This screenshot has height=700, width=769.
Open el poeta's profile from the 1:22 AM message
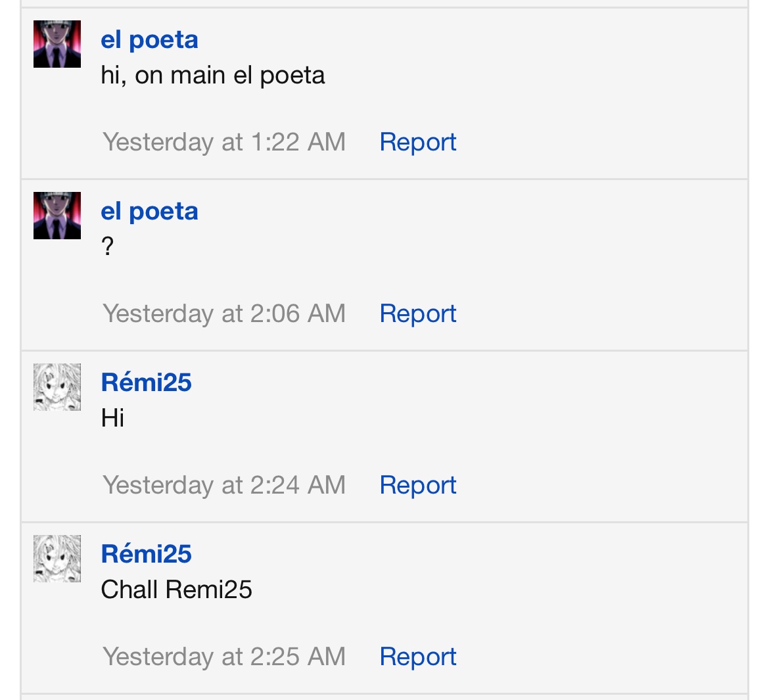pyautogui.click(x=149, y=40)
